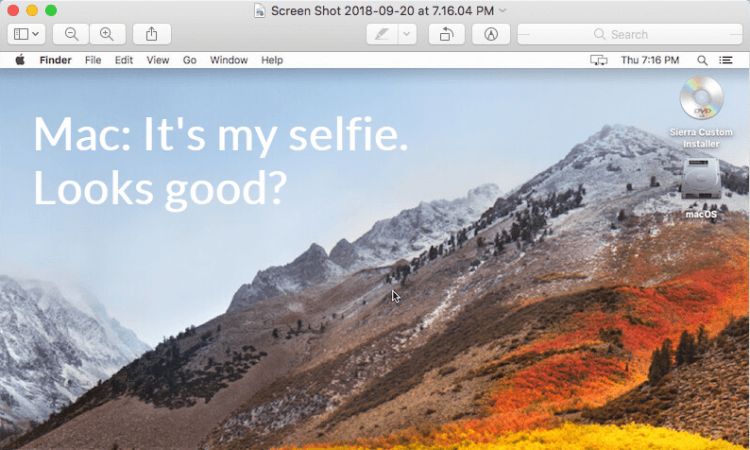The image size is (750, 450).
Task: Open the Go menu
Action: point(189,60)
